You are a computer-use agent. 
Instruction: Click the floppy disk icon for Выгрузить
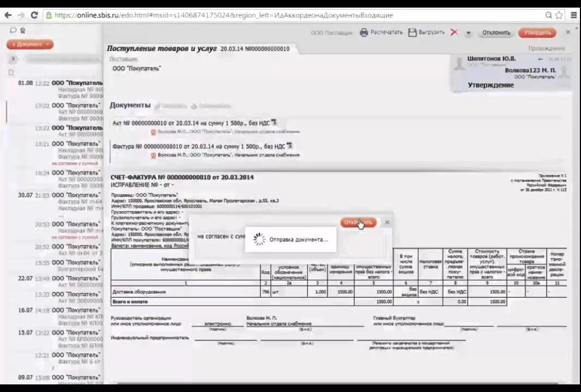413,33
